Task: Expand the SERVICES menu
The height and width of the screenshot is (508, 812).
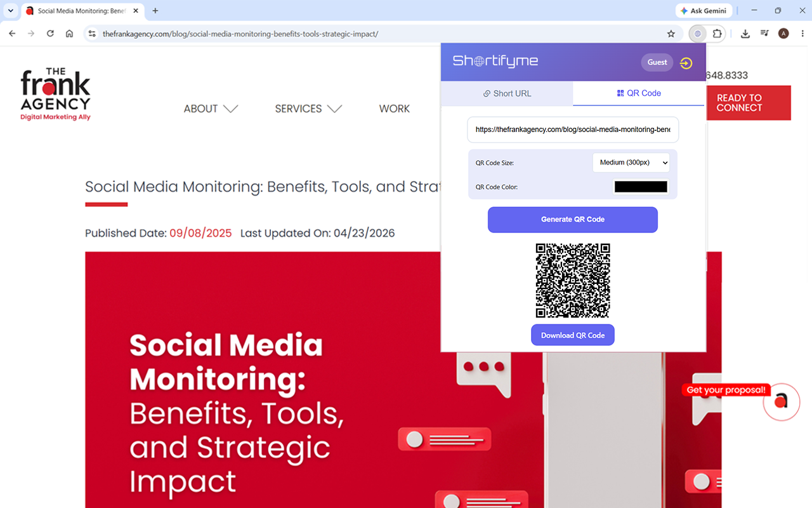Action: pyautogui.click(x=308, y=109)
